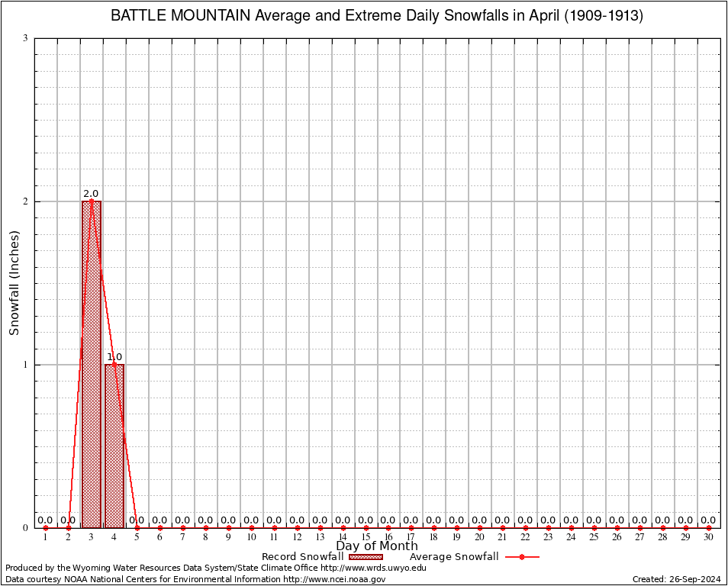The image size is (728, 586).
Task: Click the Snowfall (Inches) y-axis label
Action: 14,282
